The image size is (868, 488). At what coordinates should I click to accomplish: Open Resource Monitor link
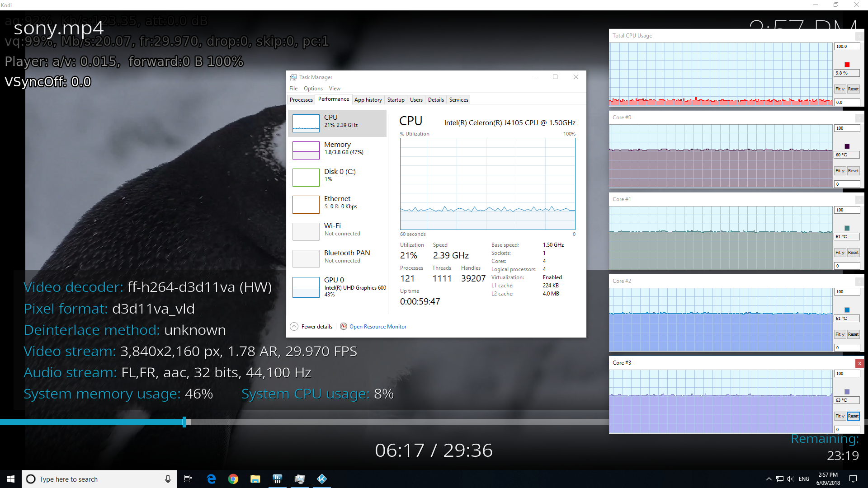click(378, 327)
